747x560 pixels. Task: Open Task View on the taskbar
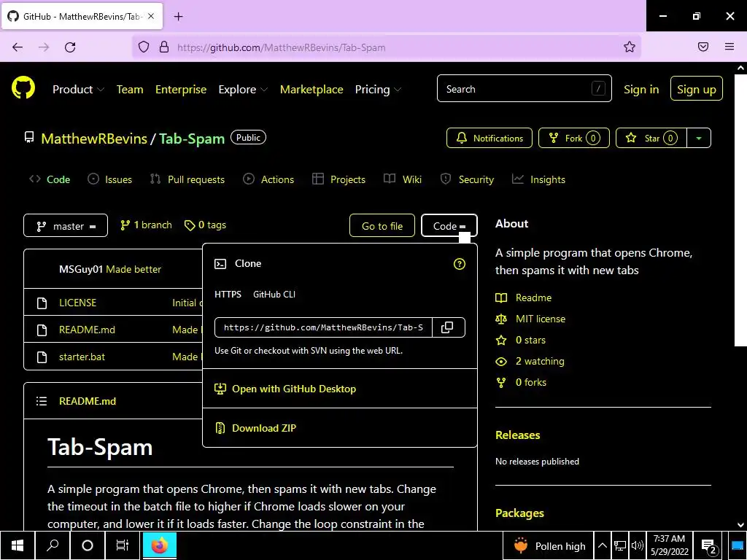(x=123, y=545)
